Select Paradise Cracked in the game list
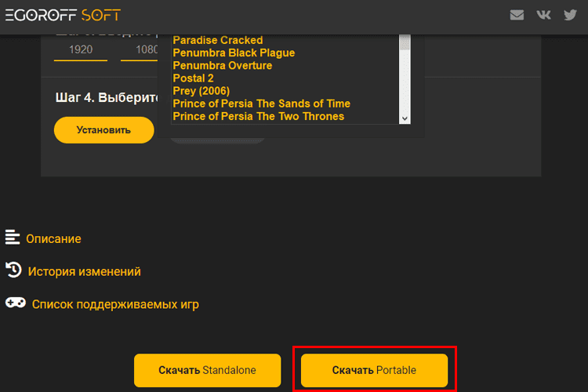This screenshot has height=392, width=588. pos(217,40)
